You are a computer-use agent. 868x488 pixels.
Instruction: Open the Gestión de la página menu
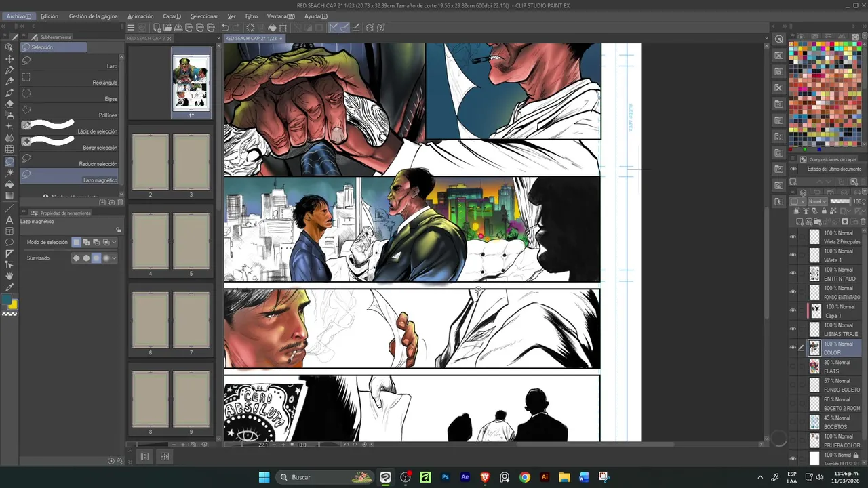coord(93,16)
